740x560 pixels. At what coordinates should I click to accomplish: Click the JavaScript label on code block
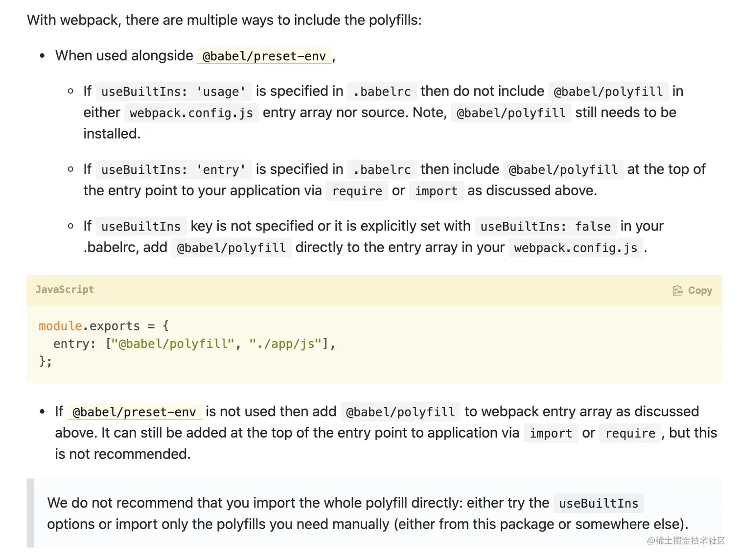(x=65, y=289)
